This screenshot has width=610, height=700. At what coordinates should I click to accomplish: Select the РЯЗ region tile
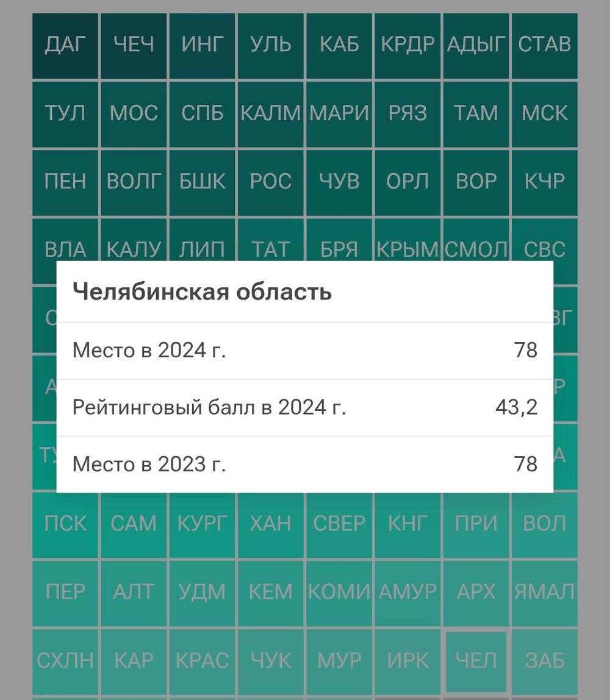407,113
